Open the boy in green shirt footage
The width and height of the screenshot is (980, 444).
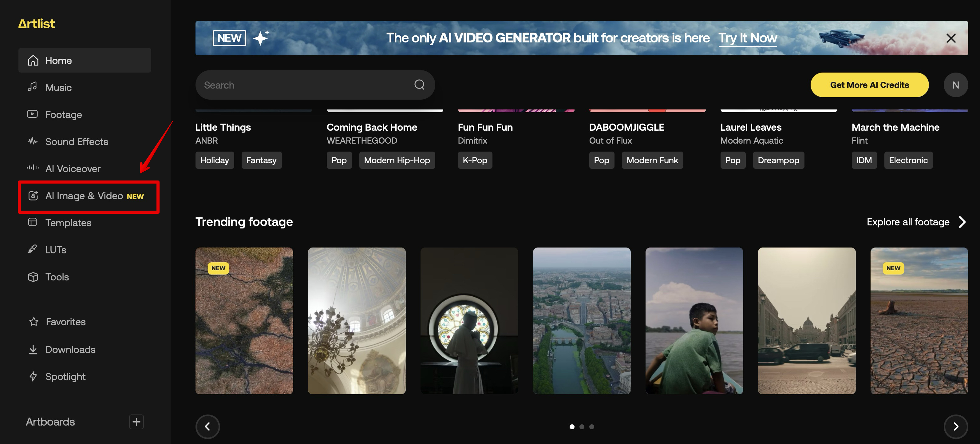pos(694,321)
